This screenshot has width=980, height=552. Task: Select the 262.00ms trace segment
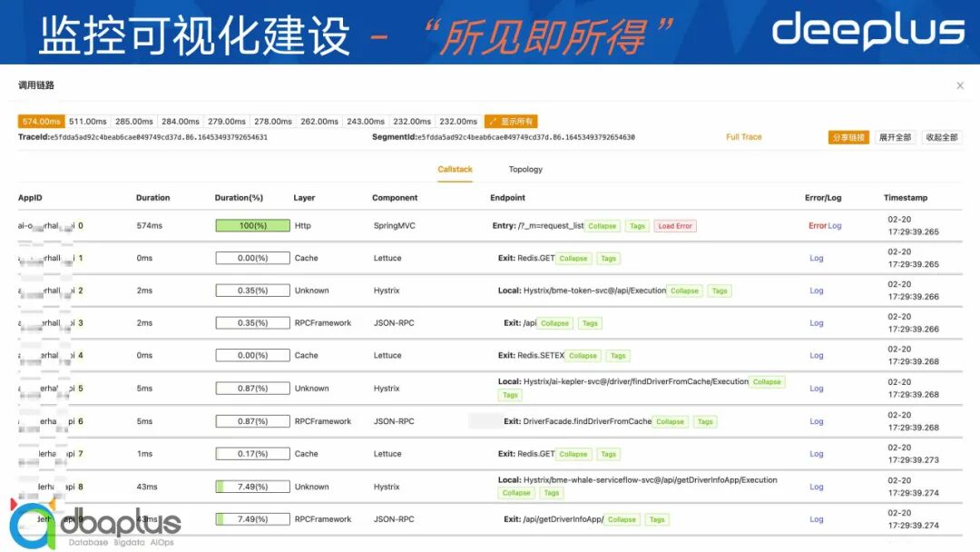point(318,122)
